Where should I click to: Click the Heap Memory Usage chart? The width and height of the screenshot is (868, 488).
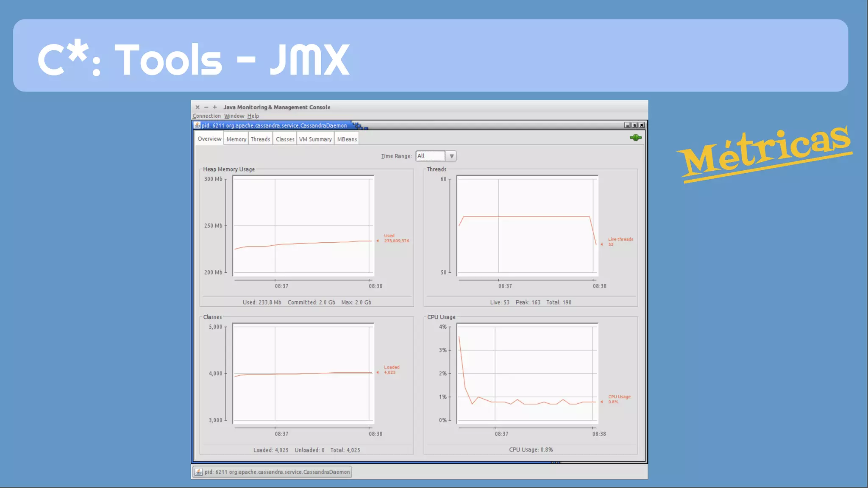(303, 225)
